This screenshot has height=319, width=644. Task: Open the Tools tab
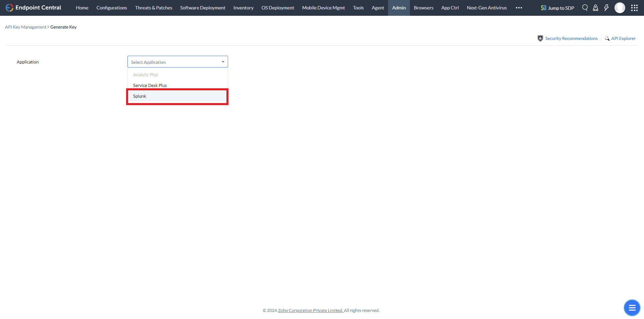[x=358, y=8]
